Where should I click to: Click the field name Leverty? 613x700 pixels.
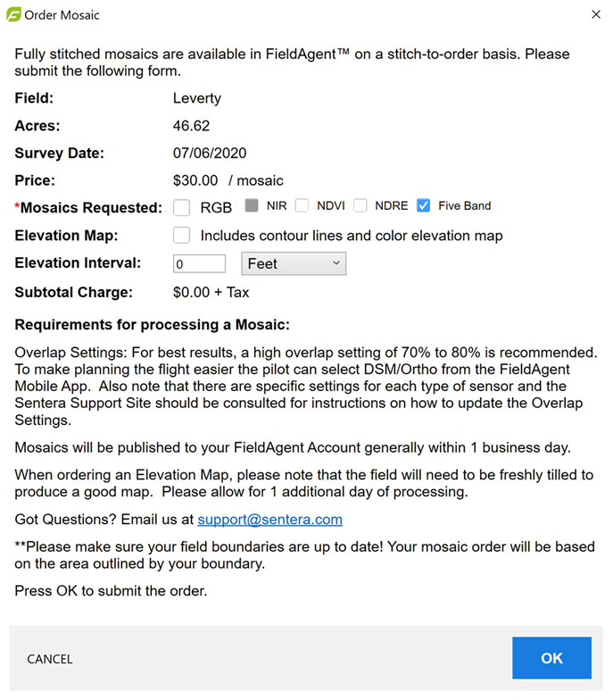coord(196,98)
